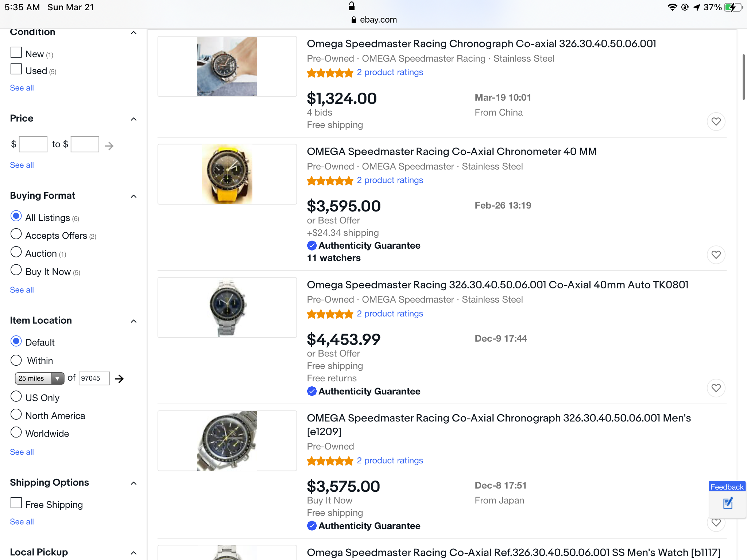Tap the lock icon beside ebay.com
This screenshot has height=560, width=747.
click(x=353, y=20)
